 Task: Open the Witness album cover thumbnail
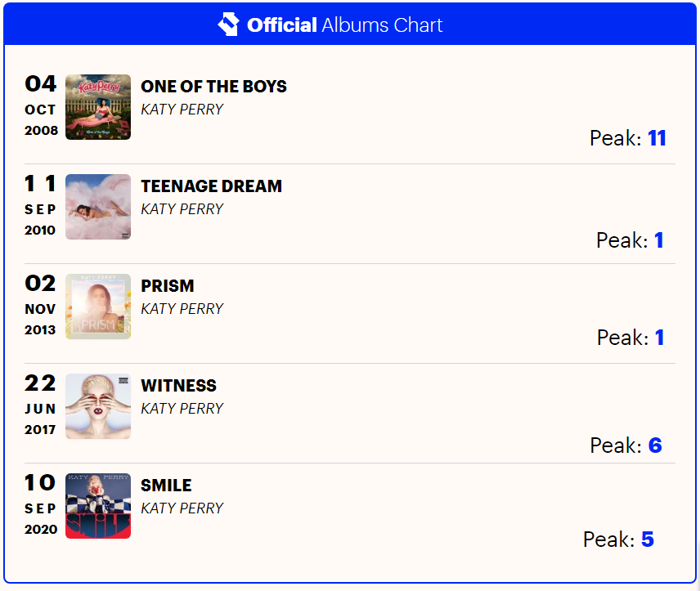point(98,406)
